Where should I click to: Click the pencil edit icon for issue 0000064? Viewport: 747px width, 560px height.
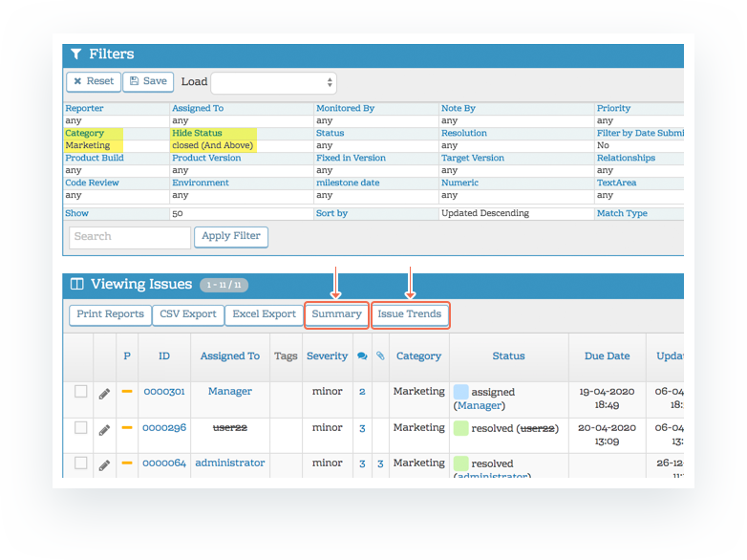(x=104, y=465)
